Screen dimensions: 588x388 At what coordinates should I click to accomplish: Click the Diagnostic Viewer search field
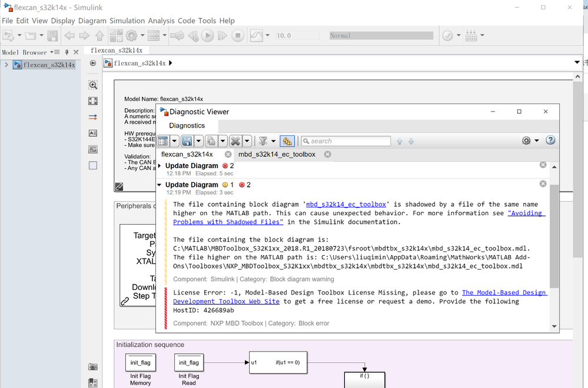tap(346, 141)
